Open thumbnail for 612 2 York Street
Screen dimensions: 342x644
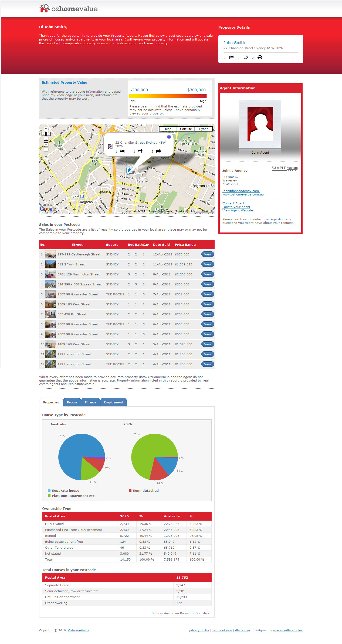pos(51,264)
